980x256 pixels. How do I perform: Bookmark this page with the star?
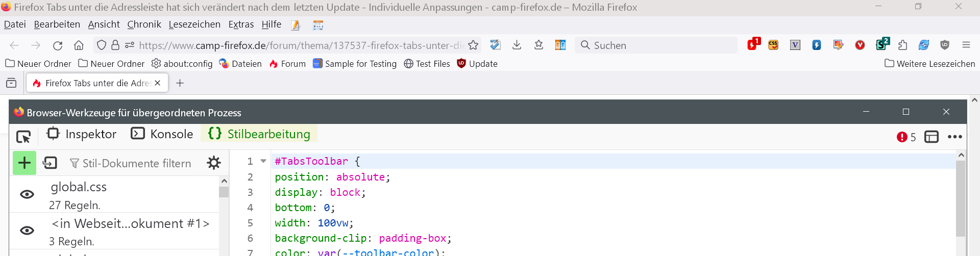coord(473,45)
